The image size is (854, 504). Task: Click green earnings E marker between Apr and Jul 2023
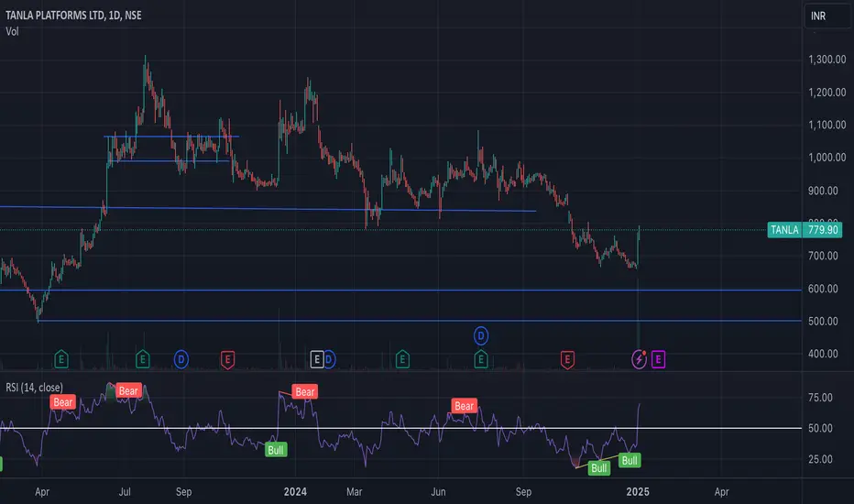[61, 359]
